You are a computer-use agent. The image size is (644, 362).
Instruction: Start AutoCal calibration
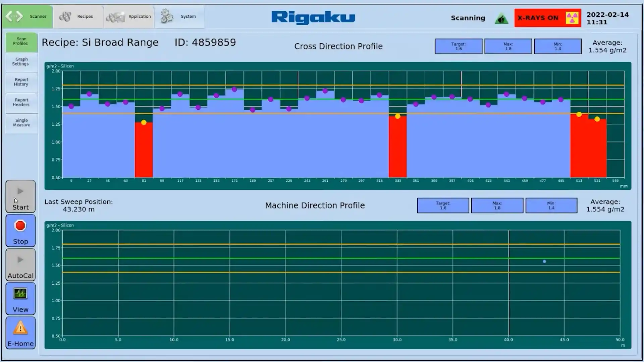tap(20, 265)
